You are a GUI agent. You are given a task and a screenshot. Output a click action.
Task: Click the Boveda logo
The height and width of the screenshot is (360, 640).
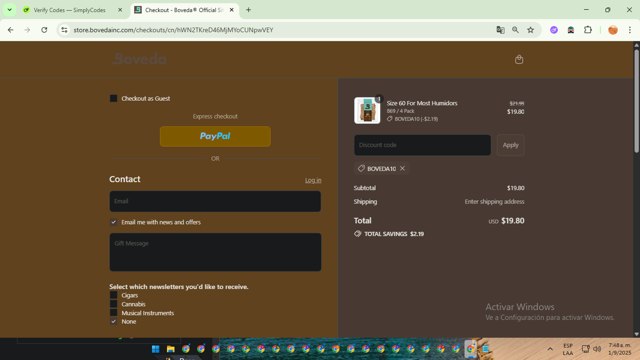(x=140, y=59)
